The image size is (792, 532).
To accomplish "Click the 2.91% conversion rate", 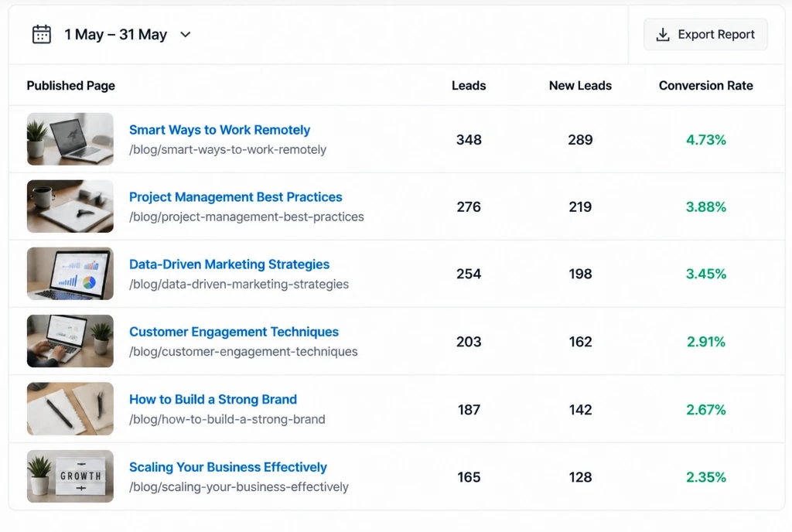I will coord(705,342).
